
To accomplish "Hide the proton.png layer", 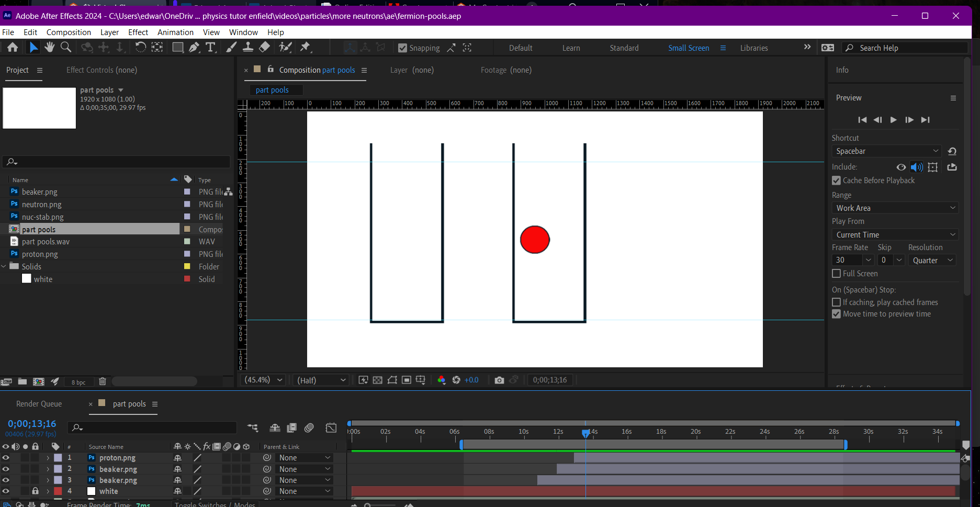I will 6,458.
